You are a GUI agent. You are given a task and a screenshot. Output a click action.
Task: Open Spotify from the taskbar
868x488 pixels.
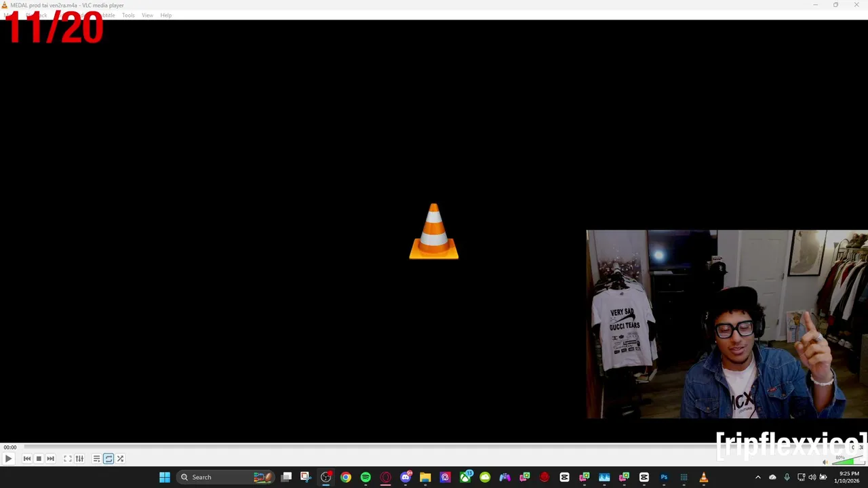pyautogui.click(x=366, y=477)
